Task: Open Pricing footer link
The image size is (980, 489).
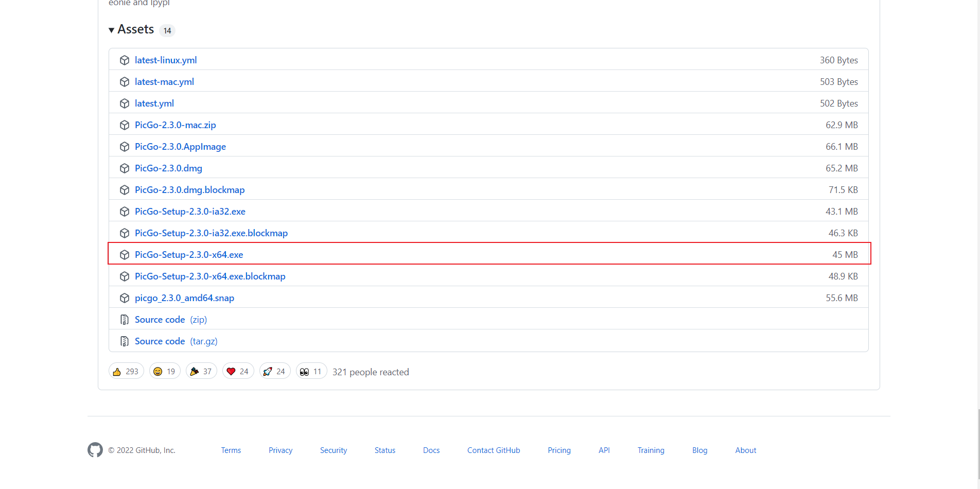Action: (x=559, y=450)
